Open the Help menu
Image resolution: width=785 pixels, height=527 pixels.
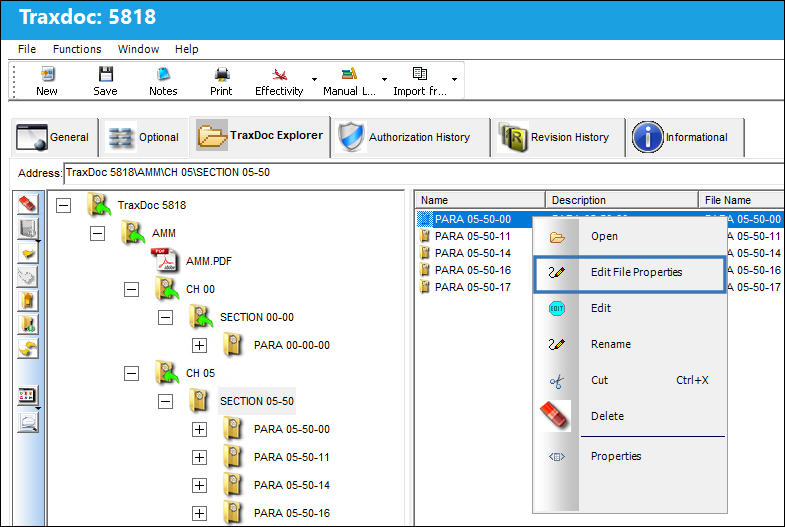(187, 49)
